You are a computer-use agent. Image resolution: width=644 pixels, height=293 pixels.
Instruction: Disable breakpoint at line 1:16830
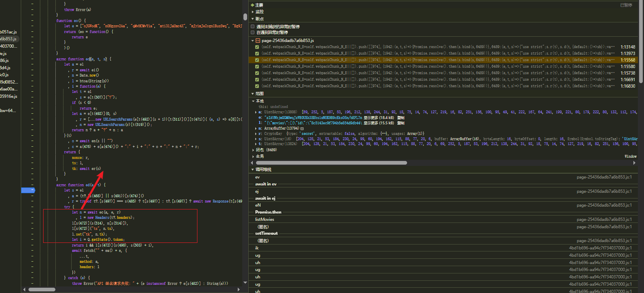pos(257,86)
